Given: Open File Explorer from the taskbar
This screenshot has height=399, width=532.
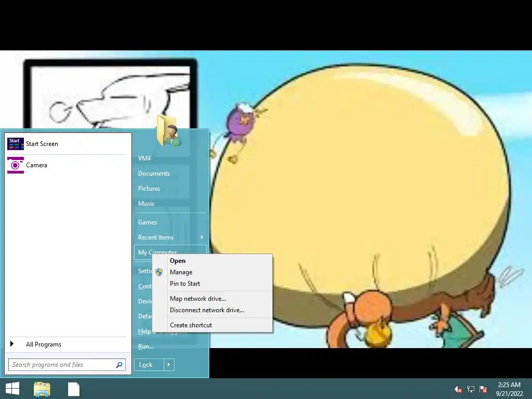Looking at the screenshot, I should point(42,389).
